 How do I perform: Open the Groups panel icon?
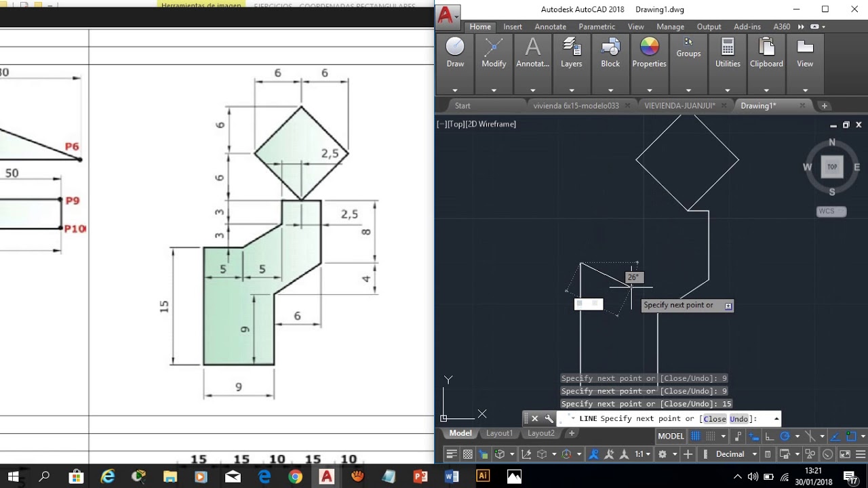click(688, 42)
